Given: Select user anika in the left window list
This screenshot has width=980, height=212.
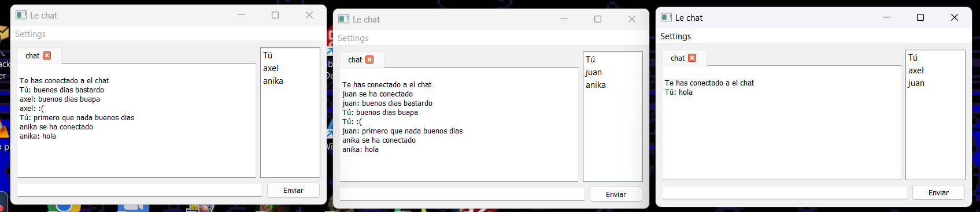Looking at the screenshot, I should (273, 81).
